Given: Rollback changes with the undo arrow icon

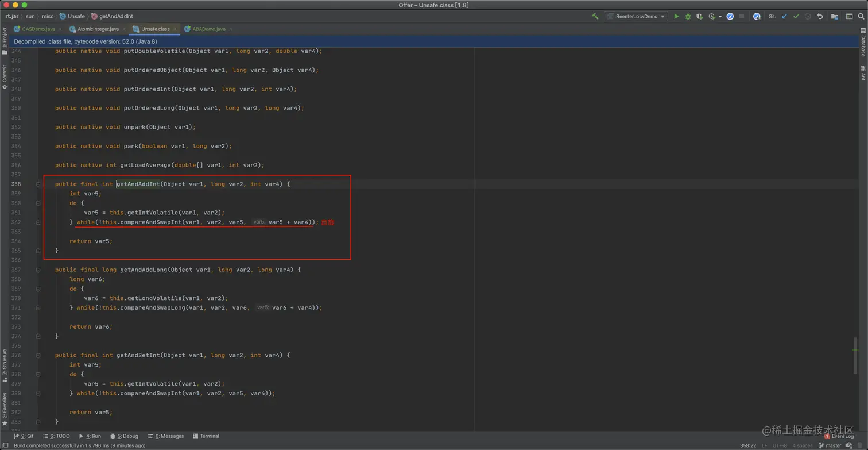Looking at the screenshot, I should coord(820,16).
